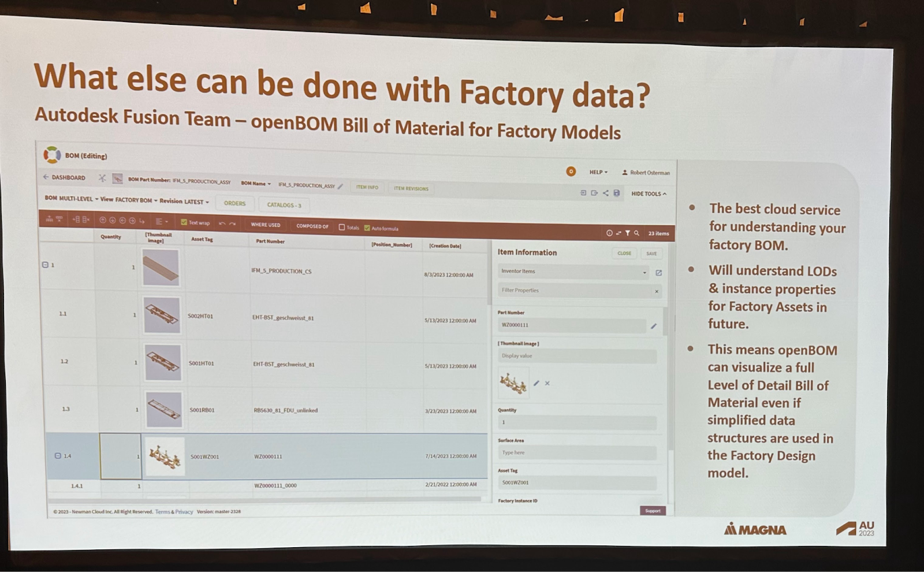Click the thumbnail for S002HT01
Viewport: 924px width, 572px height.
tap(162, 315)
